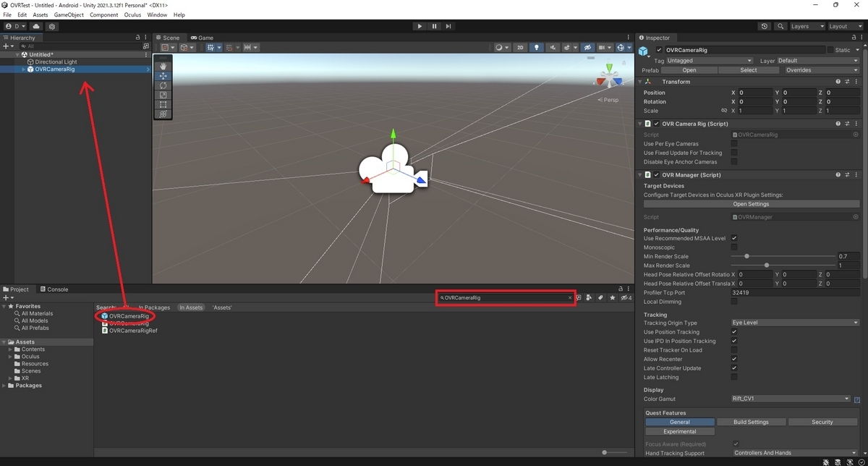Toggle the scale constrain proportions link icon
The height and width of the screenshot is (466, 868).
pyautogui.click(x=724, y=111)
